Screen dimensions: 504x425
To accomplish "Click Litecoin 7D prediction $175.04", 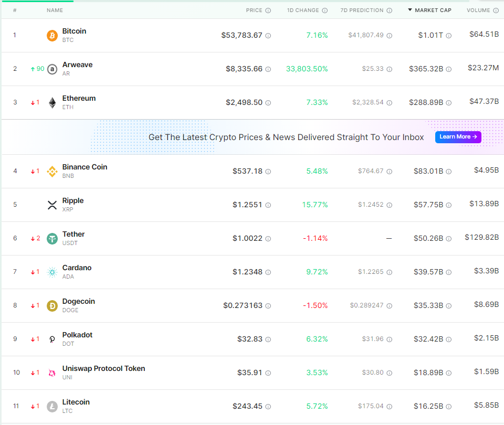I will point(371,406).
